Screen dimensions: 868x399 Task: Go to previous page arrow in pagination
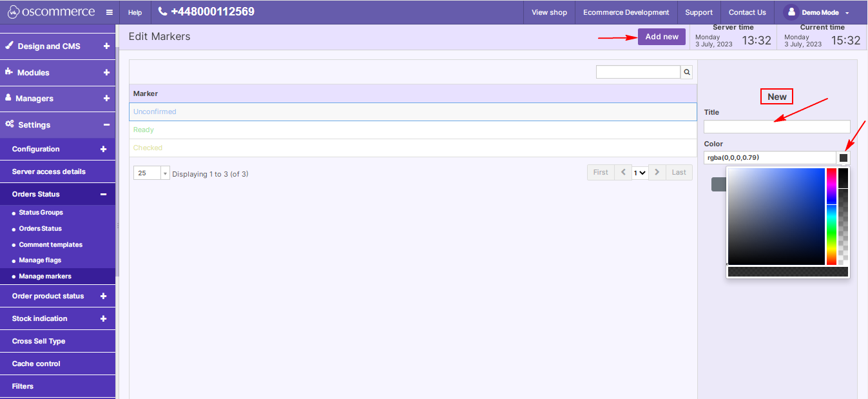tap(623, 172)
